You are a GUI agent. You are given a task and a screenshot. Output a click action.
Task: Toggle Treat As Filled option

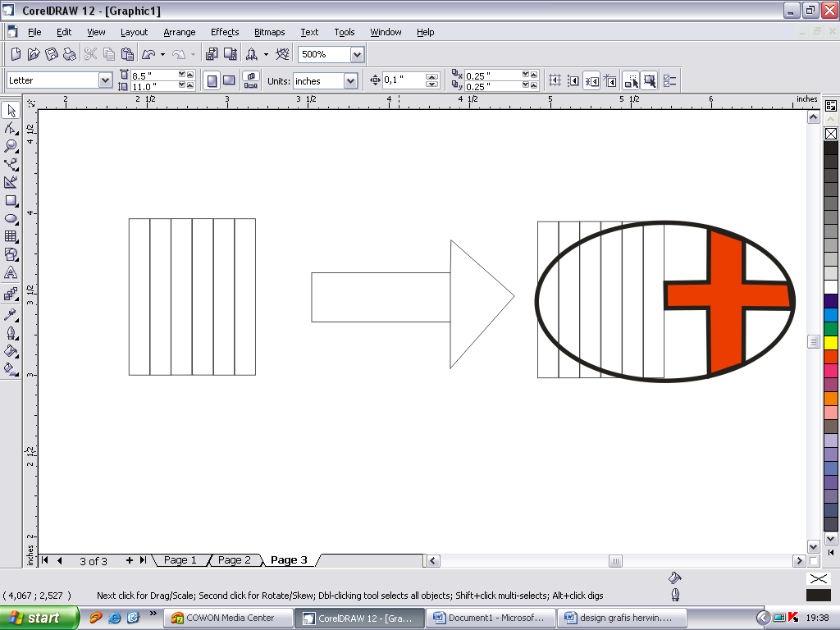[650, 81]
